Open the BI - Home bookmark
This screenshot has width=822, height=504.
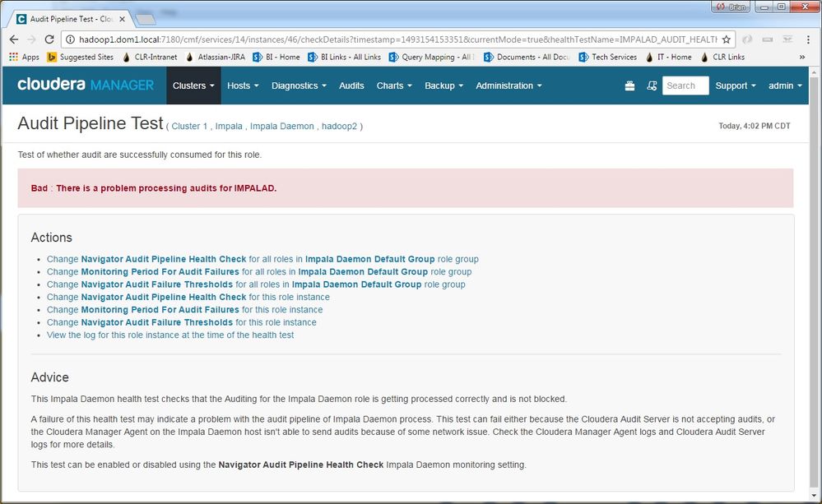(x=276, y=57)
